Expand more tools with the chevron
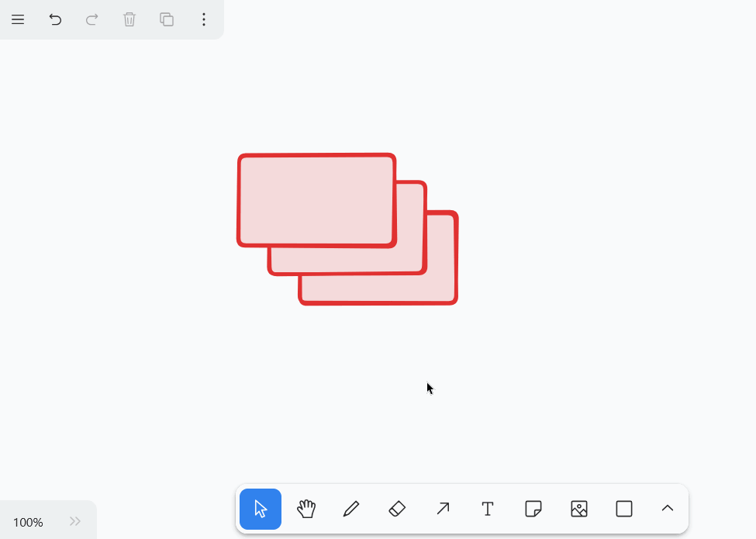The width and height of the screenshot is (756, 539). (x=668, y=508)
